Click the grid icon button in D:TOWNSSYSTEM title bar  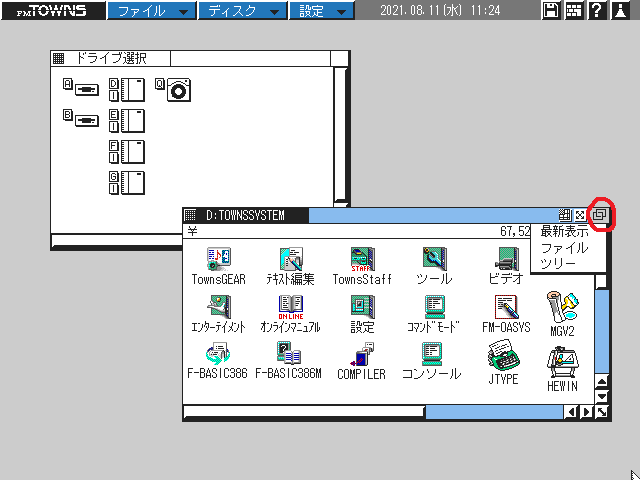coord(564,215)
